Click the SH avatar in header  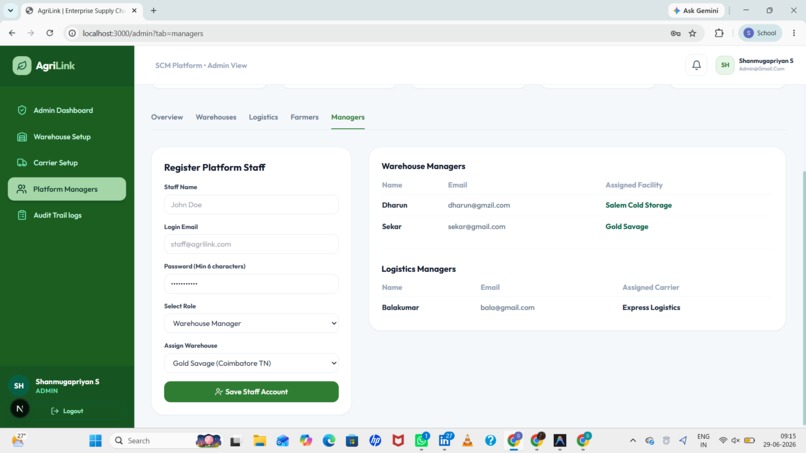click(x=725, y=65)
